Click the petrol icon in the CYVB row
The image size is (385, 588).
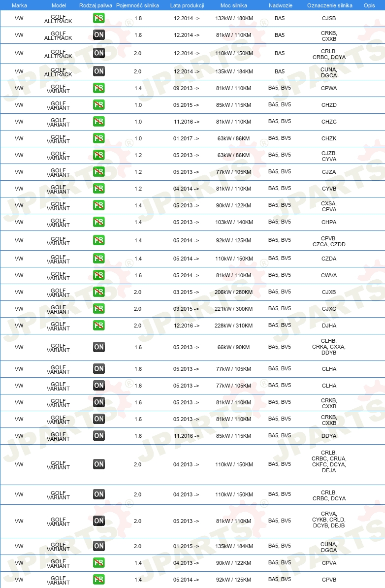(99, 188)
